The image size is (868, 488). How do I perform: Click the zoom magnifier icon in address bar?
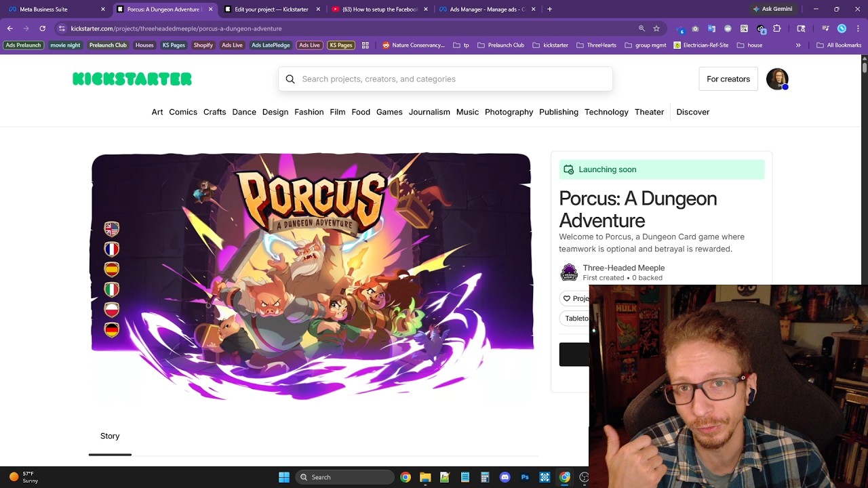coord(642,28)
